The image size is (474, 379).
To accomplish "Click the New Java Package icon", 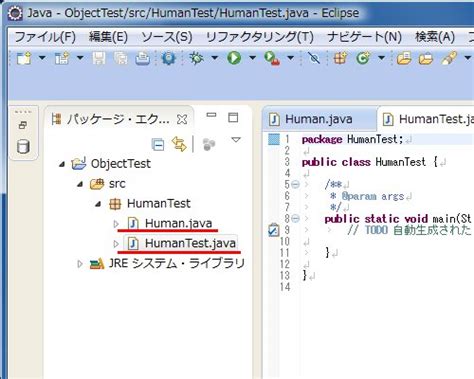I will click(x=340, y=58).
